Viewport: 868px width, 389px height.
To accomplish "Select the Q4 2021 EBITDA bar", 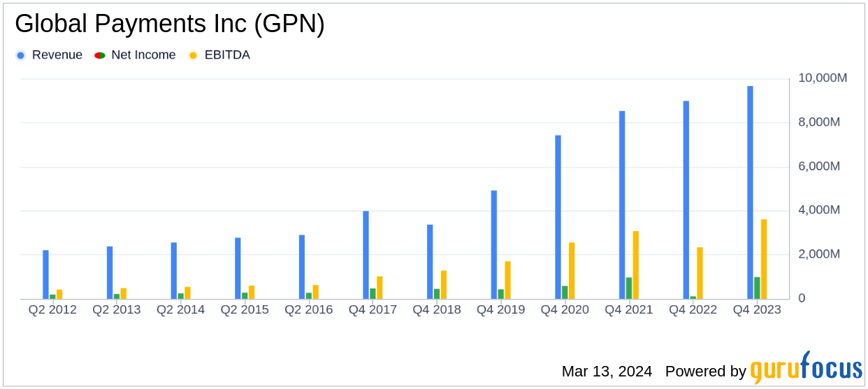I will click(636, 265).
